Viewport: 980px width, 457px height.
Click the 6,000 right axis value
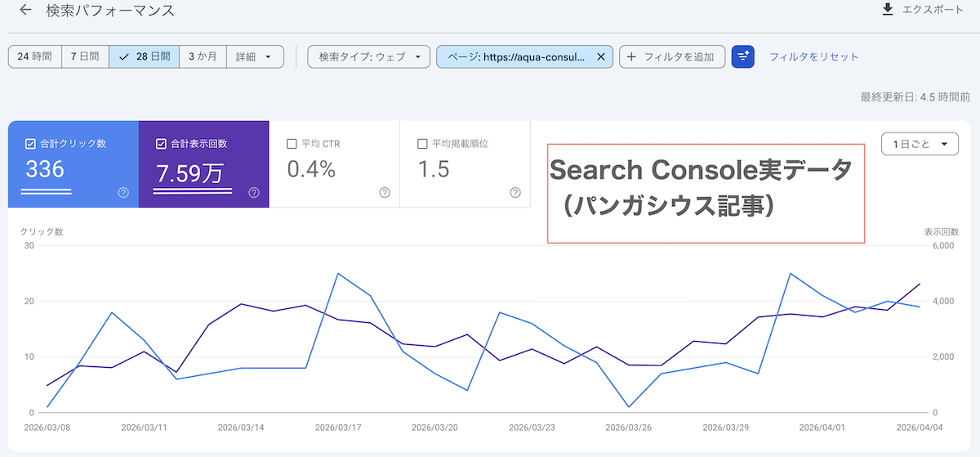tap(943, 246)
